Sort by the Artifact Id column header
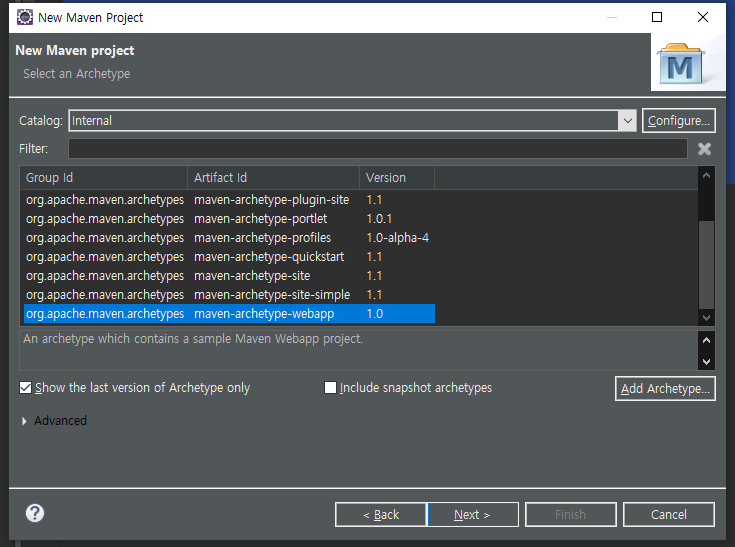The height and width of the screenshot is (547, 735). coord(273,178)
